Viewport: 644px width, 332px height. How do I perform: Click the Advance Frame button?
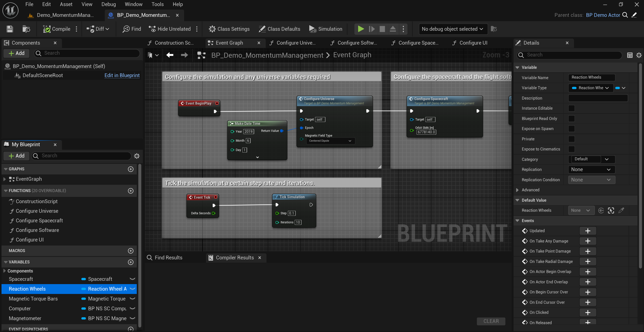tap(371, 29)
